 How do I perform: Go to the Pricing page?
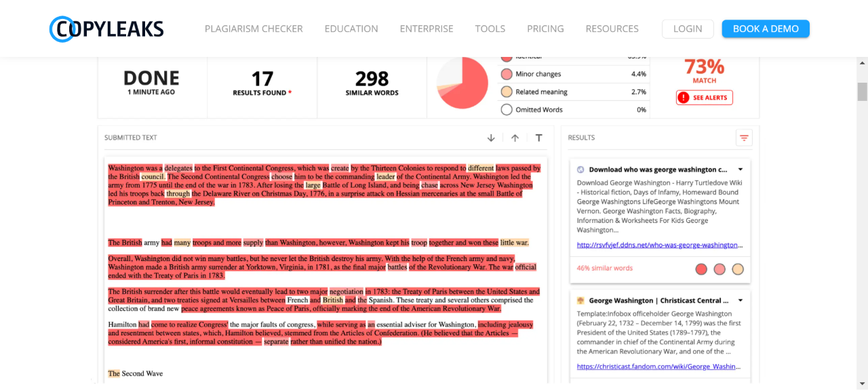(x=545, y=28)
